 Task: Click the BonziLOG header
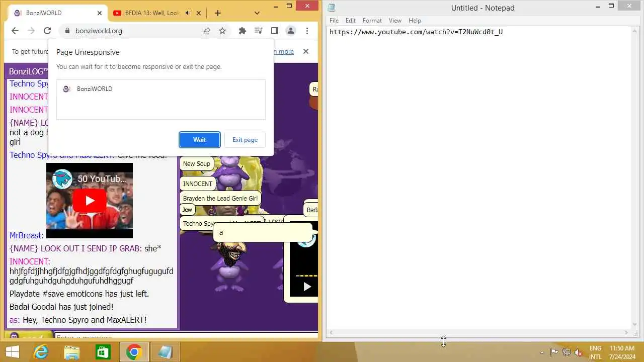(28, 71)
